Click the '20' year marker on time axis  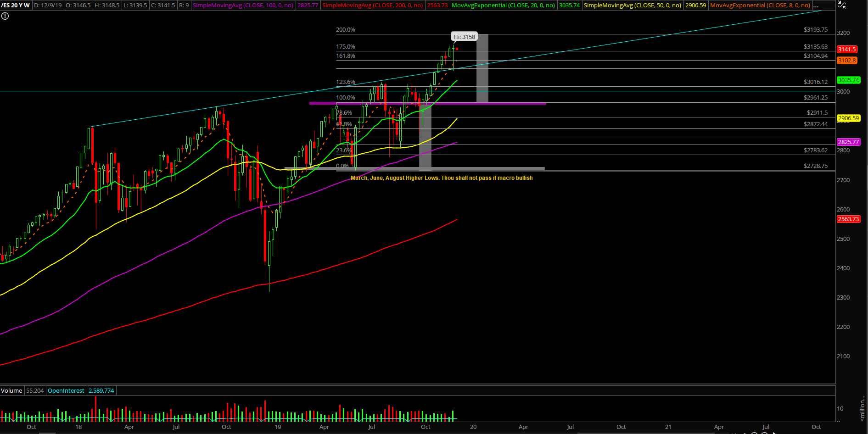click(x=473, y=427)
